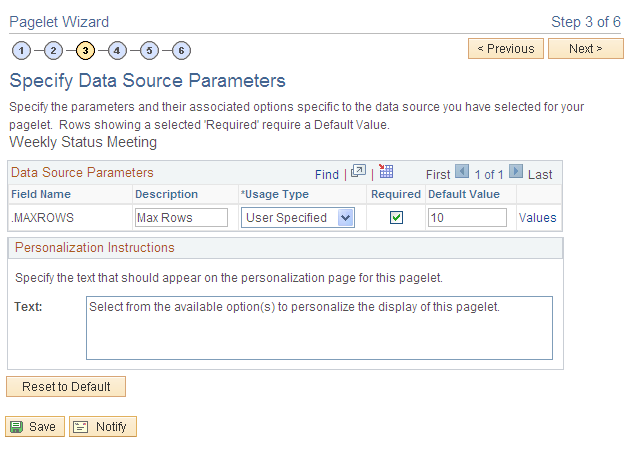
Task: Jump to wizard step 2 circle
Action: coord(53,50)
